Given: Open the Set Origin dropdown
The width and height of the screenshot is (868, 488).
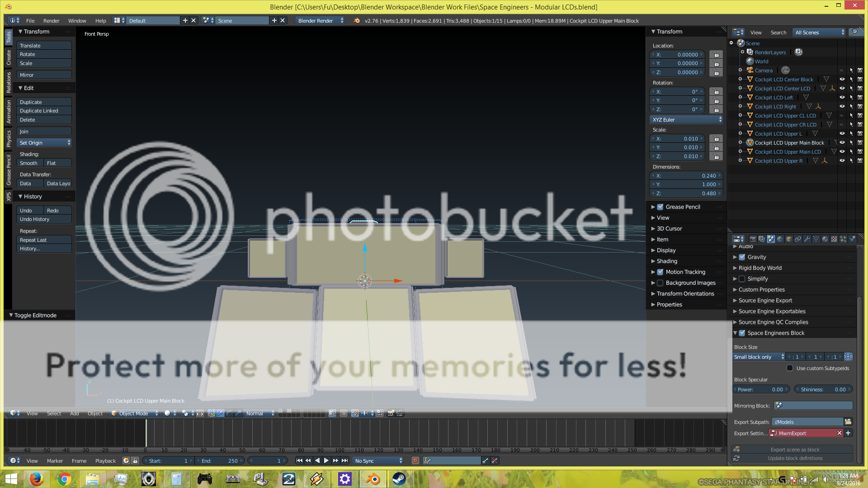Looking at the screenshot, I should click(x=44, y=143).
